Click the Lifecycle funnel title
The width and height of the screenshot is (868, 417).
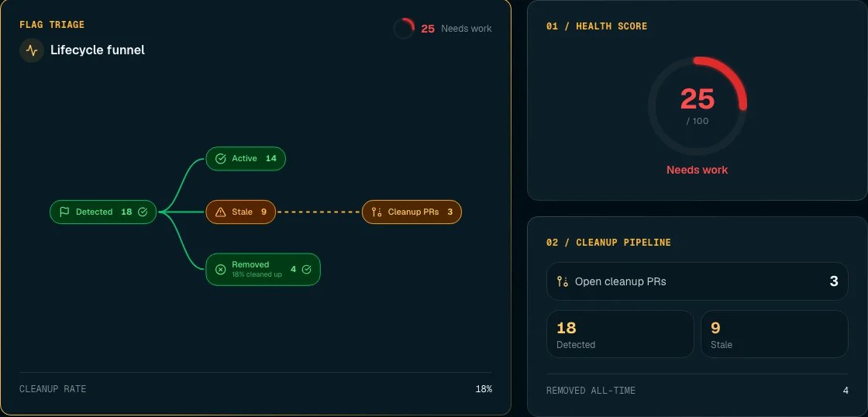[x=98, y=50]
